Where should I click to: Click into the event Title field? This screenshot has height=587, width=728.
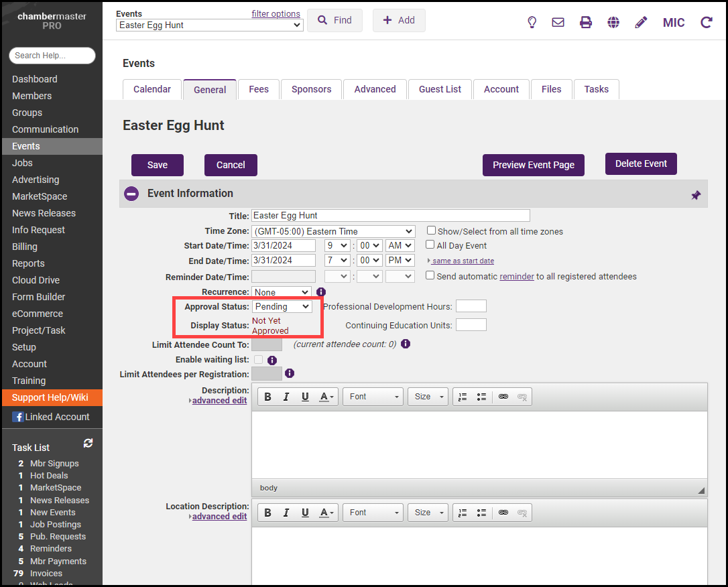click(390, 215)
